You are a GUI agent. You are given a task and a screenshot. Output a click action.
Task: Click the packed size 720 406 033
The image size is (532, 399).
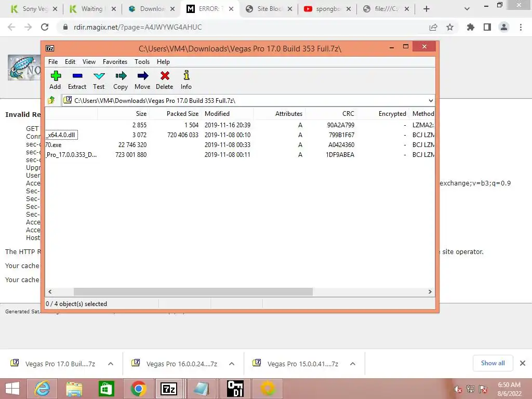pyautogui.click(x=183, y=135)
